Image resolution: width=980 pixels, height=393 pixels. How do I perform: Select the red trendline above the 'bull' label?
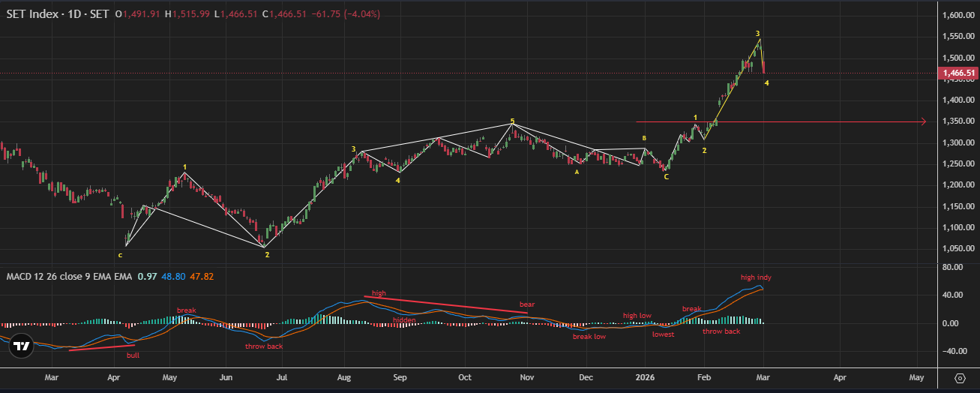tap(102, 347)
